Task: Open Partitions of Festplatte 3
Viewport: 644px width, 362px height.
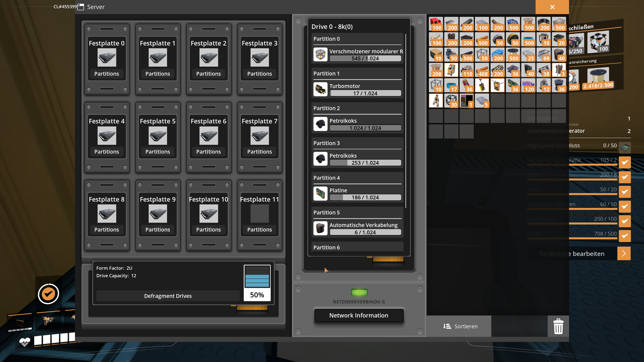Action: tap(259, 74)
